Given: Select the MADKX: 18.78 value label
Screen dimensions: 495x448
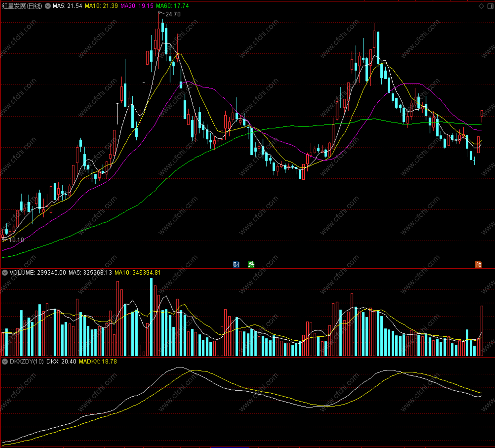Looking at the screenshot, I should (98, 361).
